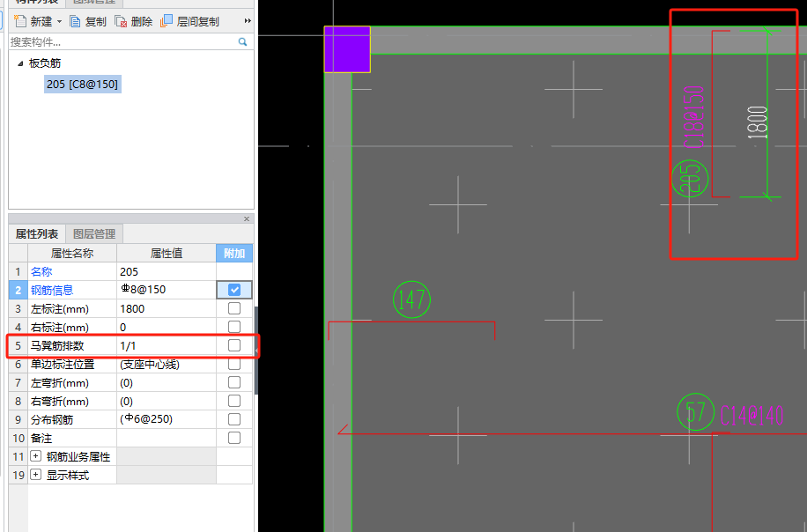Screen dimensions: 807x532
Task: Expand the 钢筋业务属性 group
Action: 35,456
